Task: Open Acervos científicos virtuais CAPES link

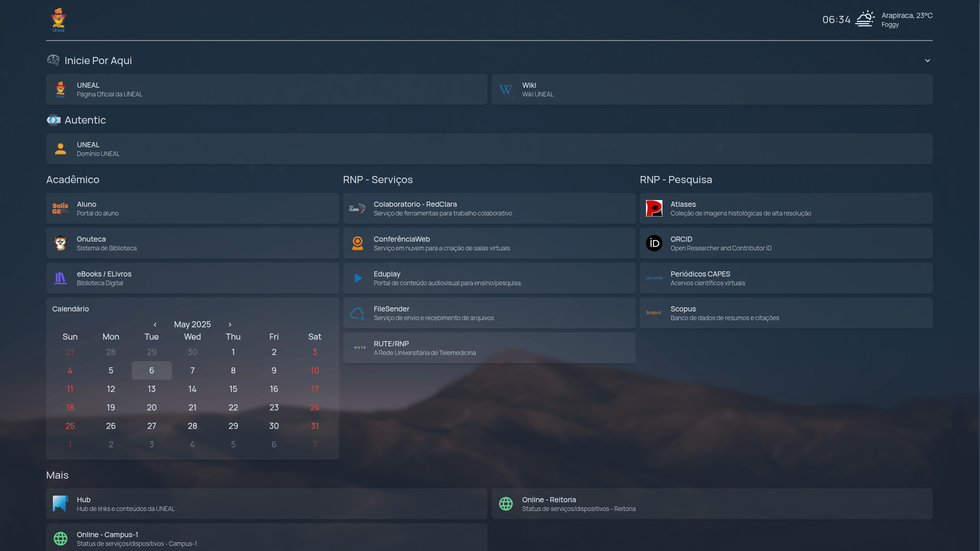Action: pos(786,278)
